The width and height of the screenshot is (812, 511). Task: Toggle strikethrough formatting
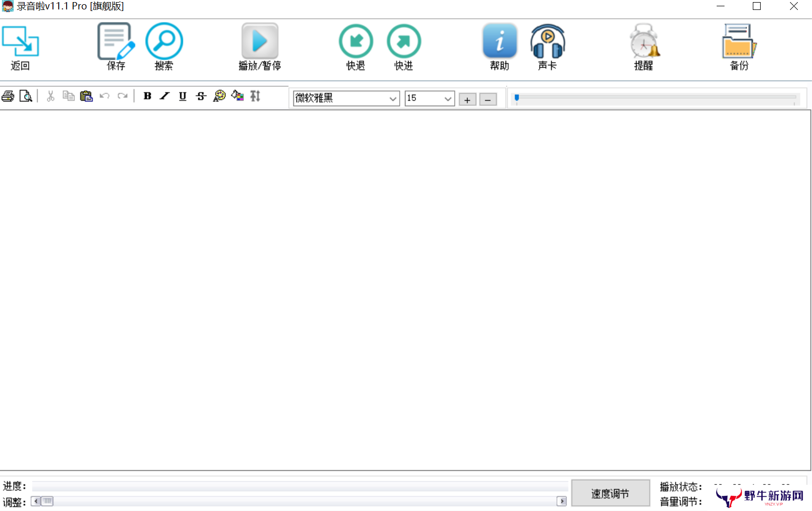click(201, 96)
